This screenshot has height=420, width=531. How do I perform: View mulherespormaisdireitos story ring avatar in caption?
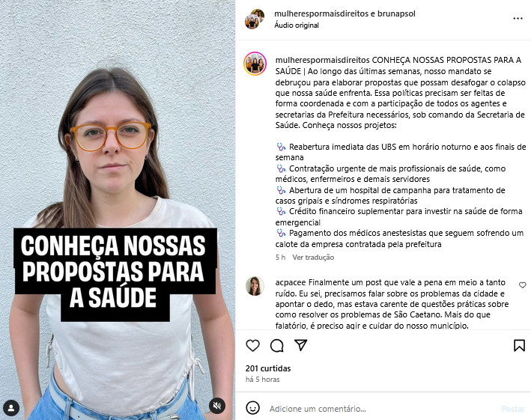tap(255, 64)
